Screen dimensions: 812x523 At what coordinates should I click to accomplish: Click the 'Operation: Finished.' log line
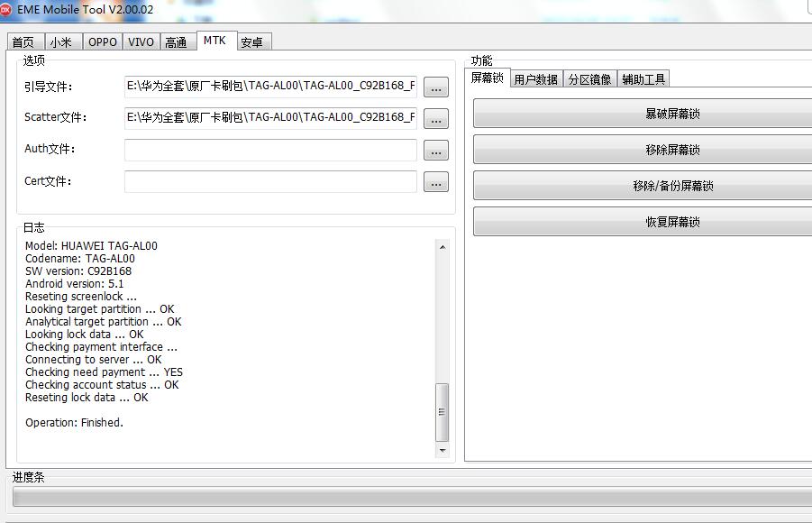tap(74, 422)
